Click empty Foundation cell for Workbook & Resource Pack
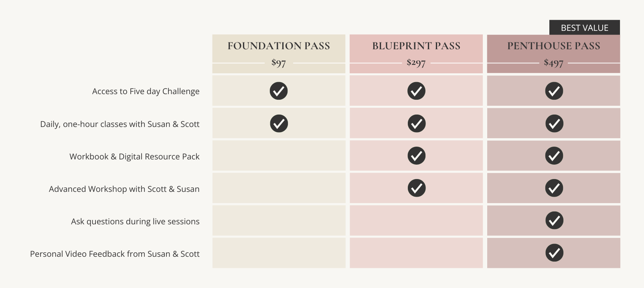 coord(279,156)
